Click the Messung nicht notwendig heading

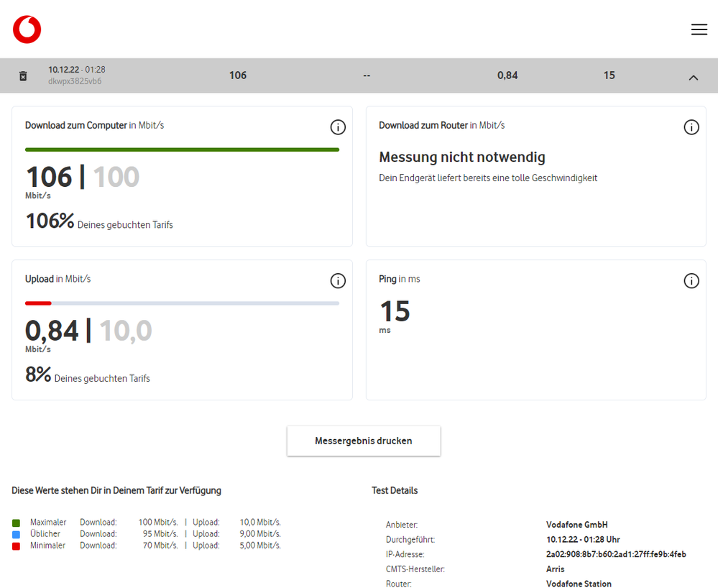462,157
